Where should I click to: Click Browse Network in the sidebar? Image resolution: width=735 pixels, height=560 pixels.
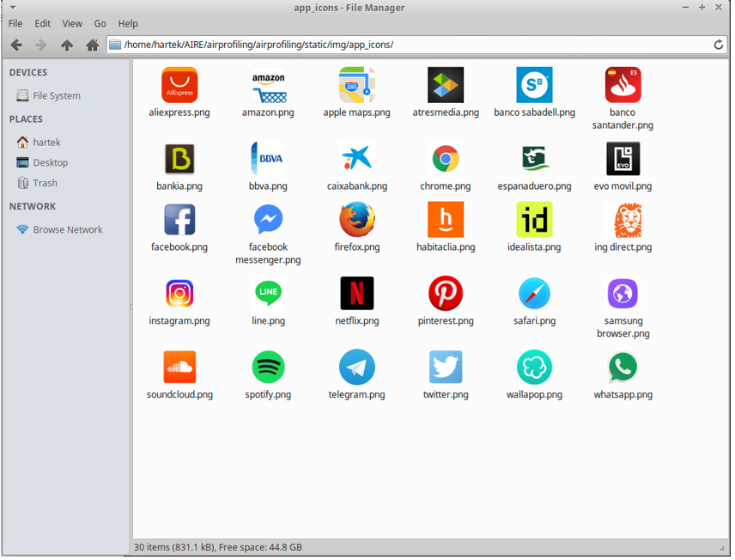[x=67, y=229]
